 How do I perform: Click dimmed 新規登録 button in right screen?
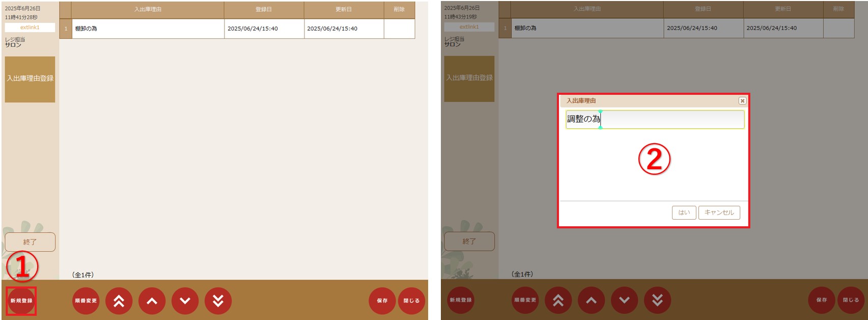[x=461, y=300]
